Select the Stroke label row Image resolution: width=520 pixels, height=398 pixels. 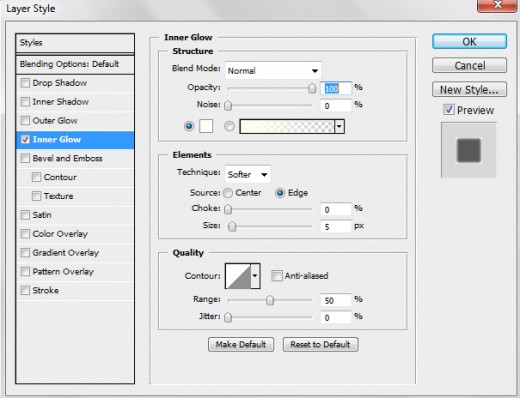point(75,290)
